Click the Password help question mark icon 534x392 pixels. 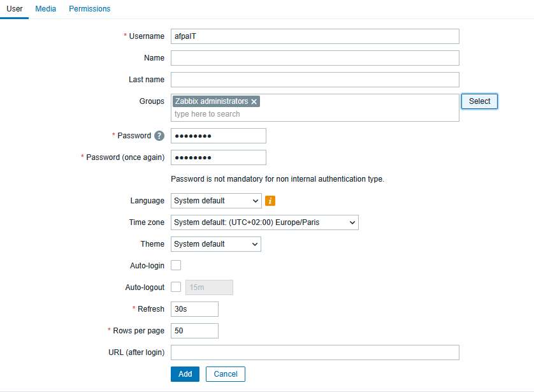click(159, 136)
